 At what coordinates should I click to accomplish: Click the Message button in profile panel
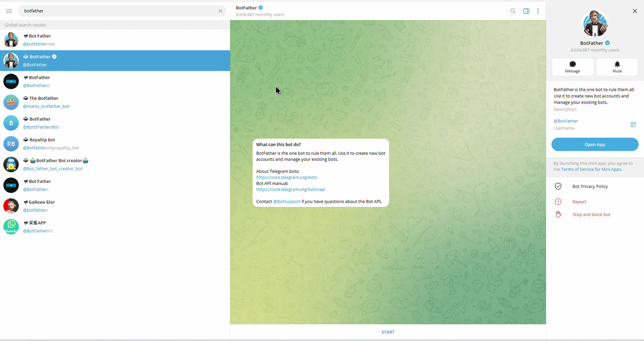573,67
